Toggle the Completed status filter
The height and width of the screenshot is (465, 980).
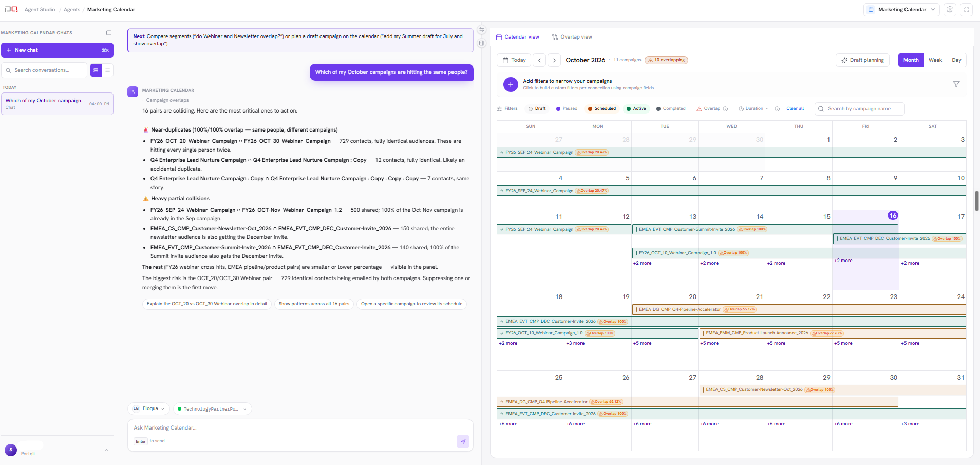point(671,109)
